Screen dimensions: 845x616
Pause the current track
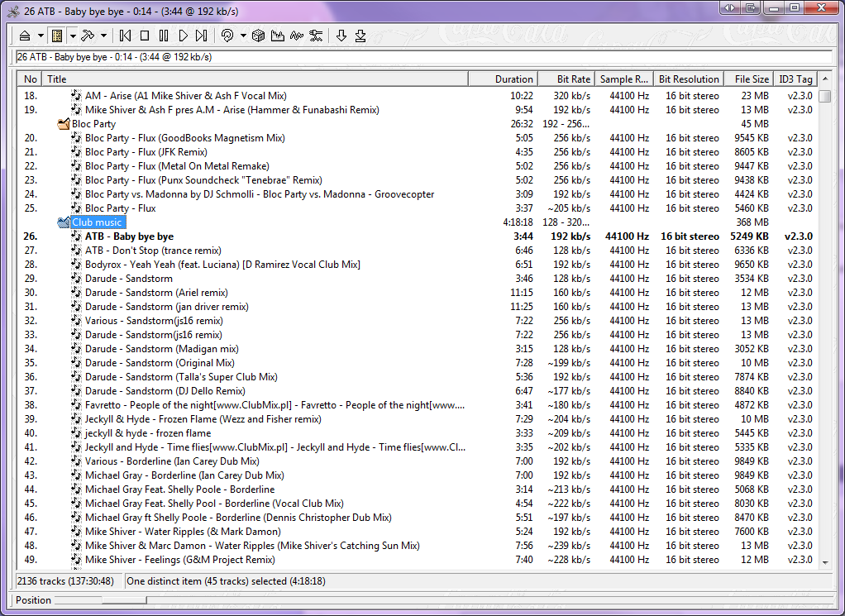(164, 36)
